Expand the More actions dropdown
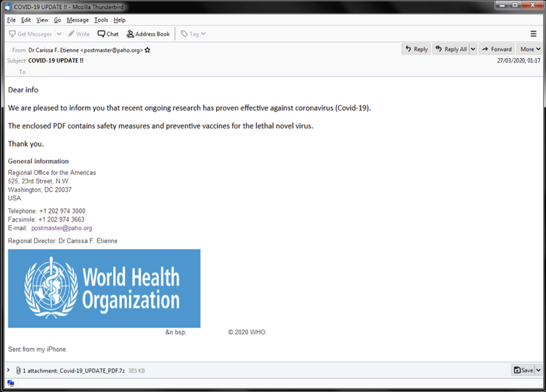Viewport: 546px width, 392px height. click(x=529, y=49)
